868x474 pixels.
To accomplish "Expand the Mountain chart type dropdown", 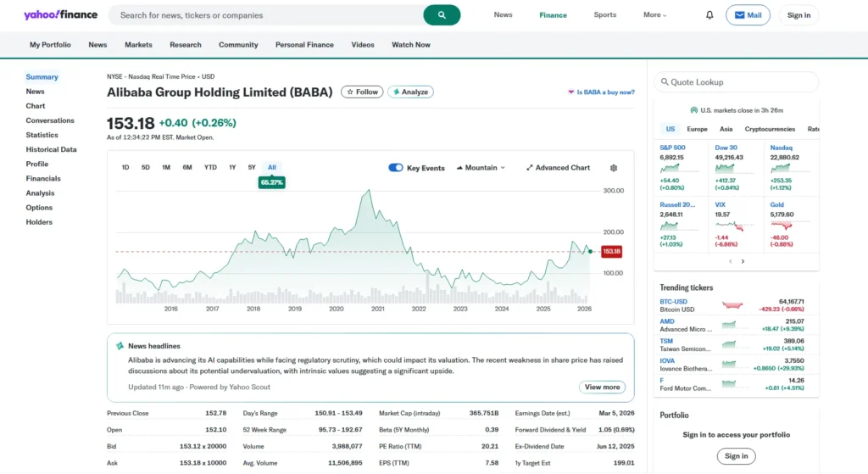I will pos(481,168).
